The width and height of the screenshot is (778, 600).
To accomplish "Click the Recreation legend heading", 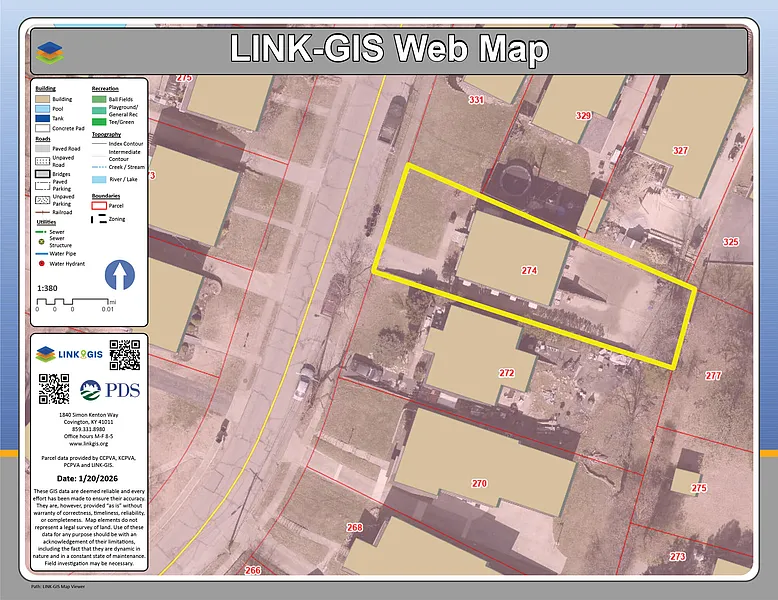I will [x=105, y=88].
